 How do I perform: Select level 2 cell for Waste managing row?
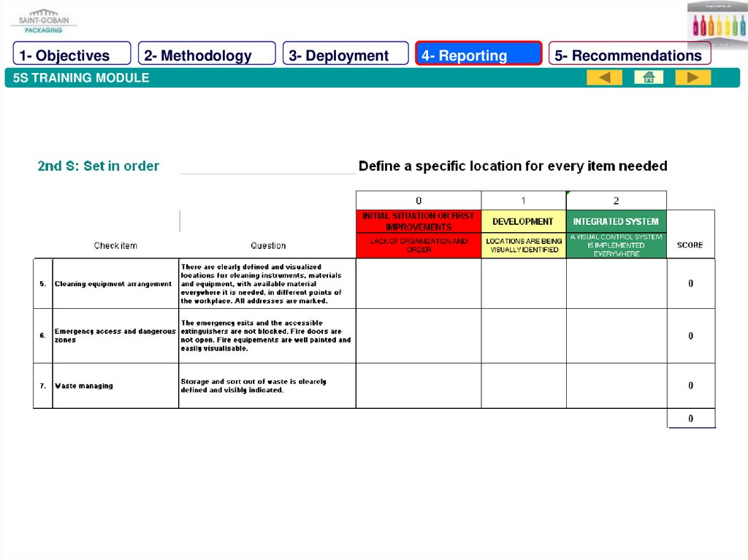pos(616,386)
